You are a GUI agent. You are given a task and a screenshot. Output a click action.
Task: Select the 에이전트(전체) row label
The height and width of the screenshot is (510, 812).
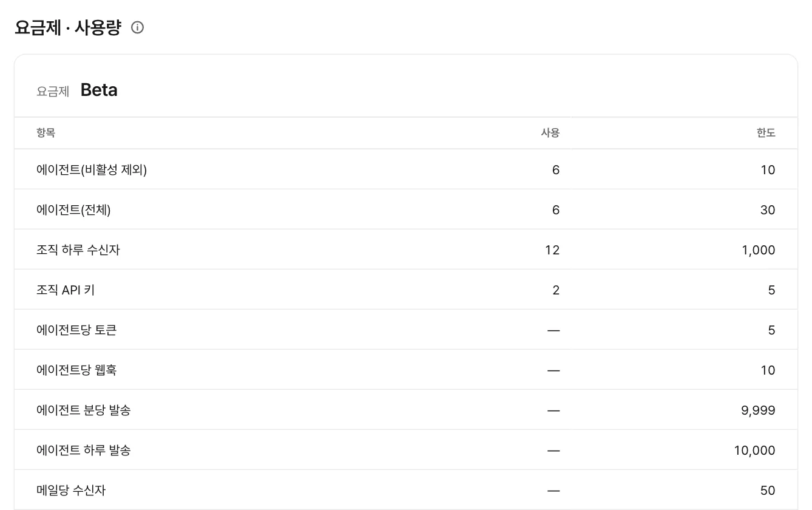tap(73, 210)
